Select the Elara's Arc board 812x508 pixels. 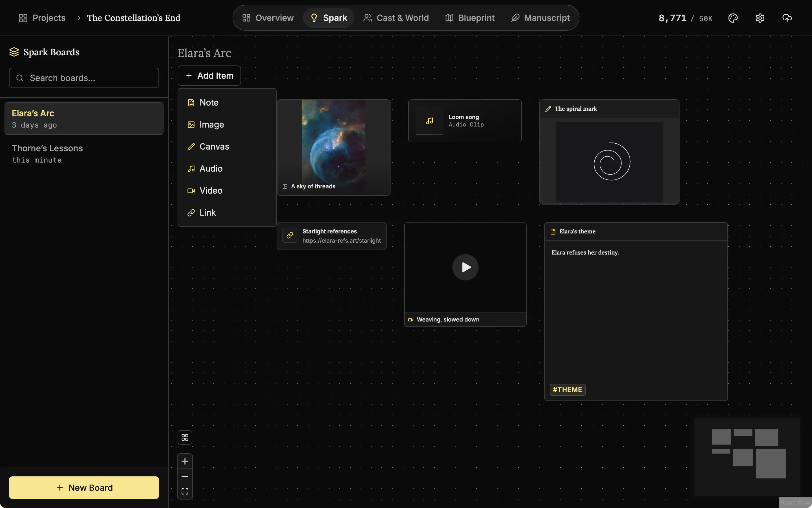84,119
